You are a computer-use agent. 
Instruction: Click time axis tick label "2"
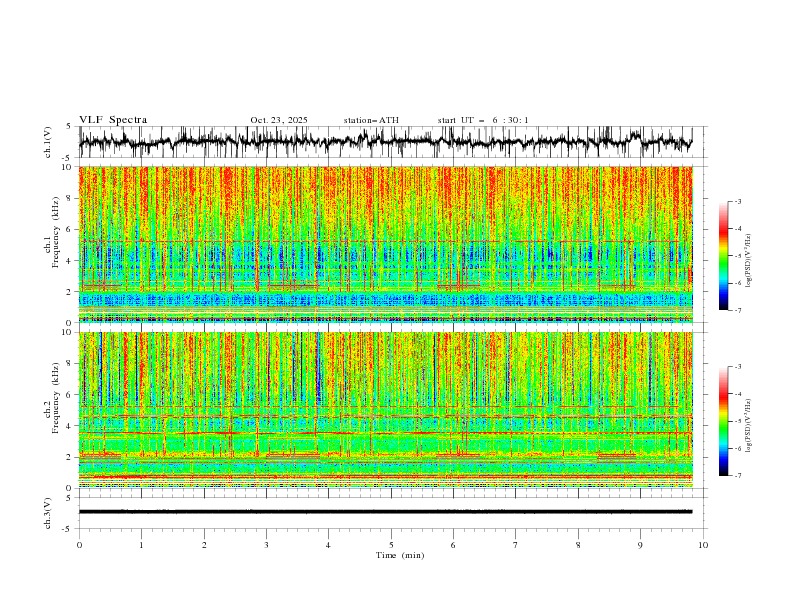click(204, 545)
